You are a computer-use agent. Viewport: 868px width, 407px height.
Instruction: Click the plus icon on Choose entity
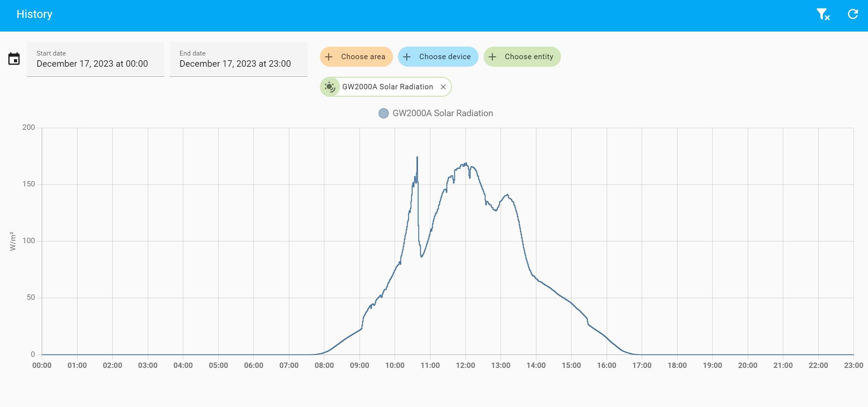tap(493, 57)
